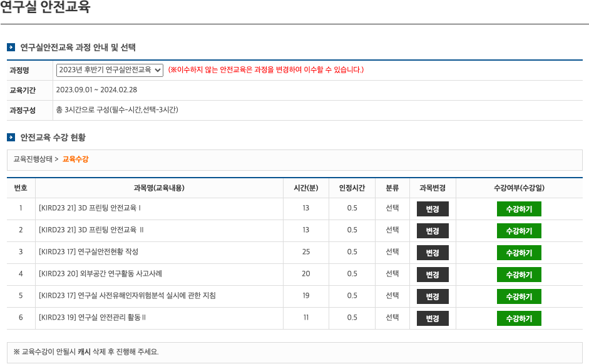Click the 연구실 안전교육 page title
This screenshot has width=589, height=364.
45,7
